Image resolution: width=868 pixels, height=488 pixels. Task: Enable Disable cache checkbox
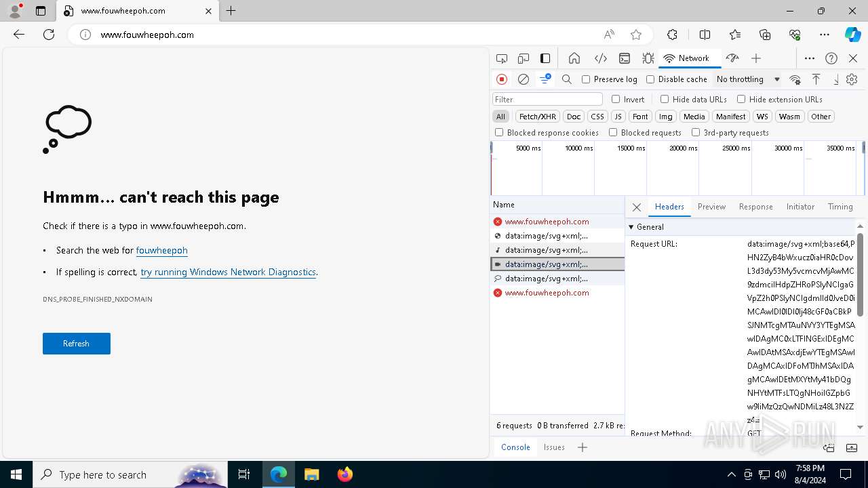coord(650,79)
